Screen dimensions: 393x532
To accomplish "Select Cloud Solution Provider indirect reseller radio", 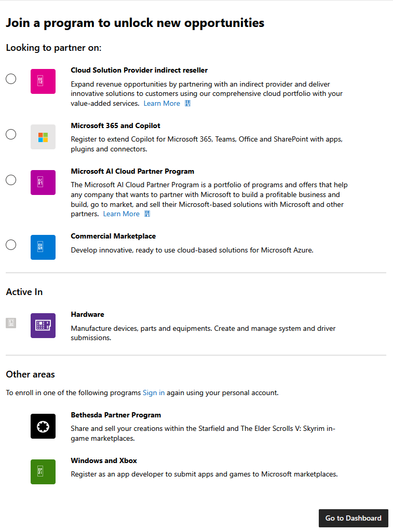I will 11,79.
